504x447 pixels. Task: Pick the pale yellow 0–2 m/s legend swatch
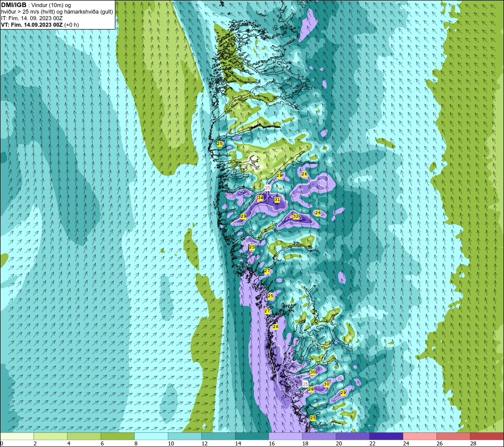(17, 436)
